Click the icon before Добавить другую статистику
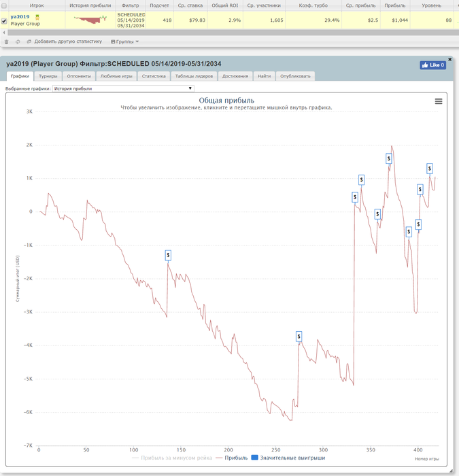 (29, 41)
